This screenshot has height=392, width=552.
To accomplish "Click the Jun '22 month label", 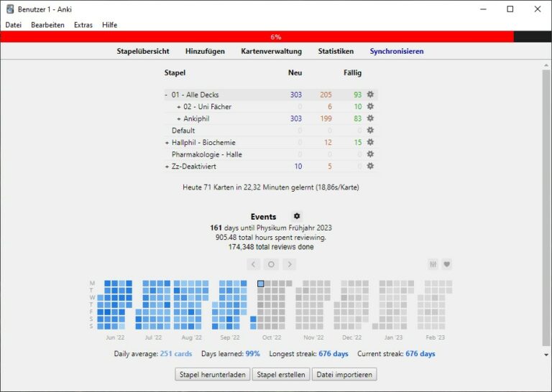I will [x=115, y=337].
